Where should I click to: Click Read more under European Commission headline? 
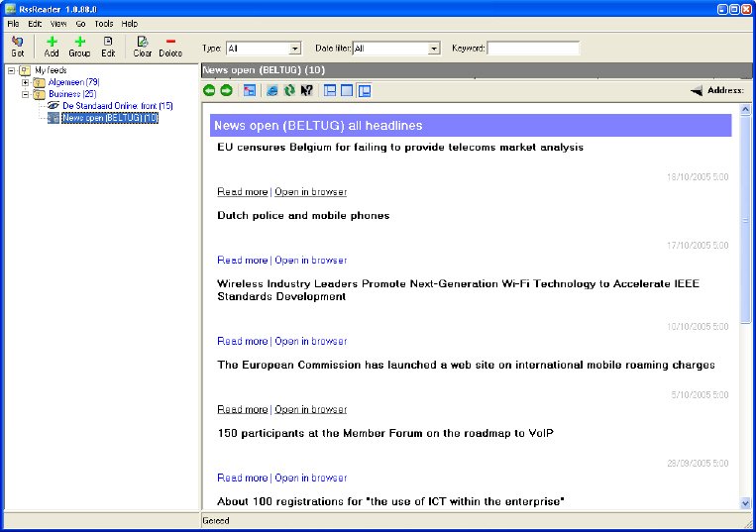242,409
